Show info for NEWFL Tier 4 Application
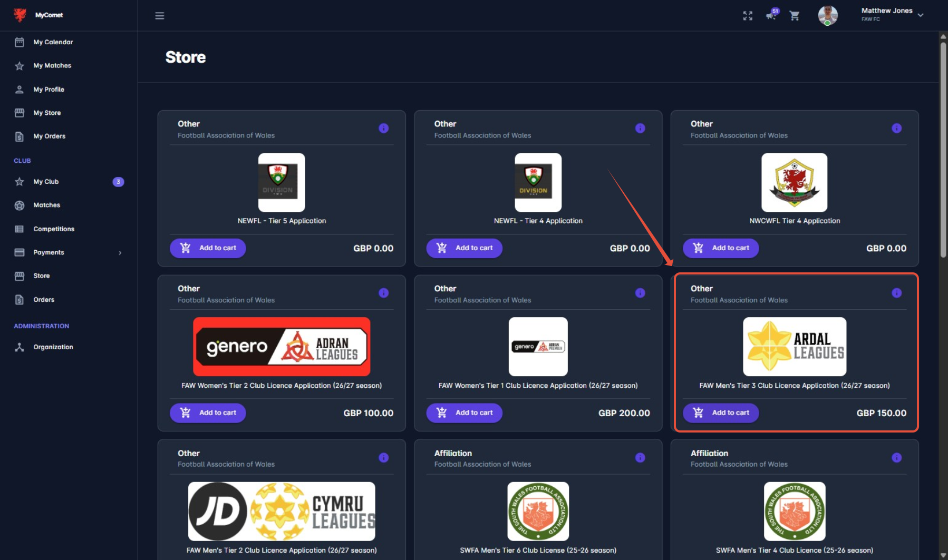 640,128
